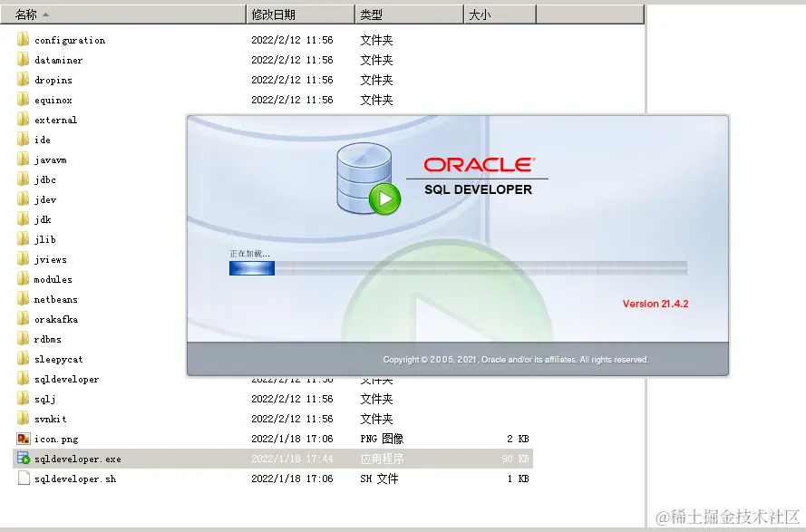Click the PNG 图像 type cell
This screenshot has width=806, height=532.
pyautogui.click(x=382, y=439)
